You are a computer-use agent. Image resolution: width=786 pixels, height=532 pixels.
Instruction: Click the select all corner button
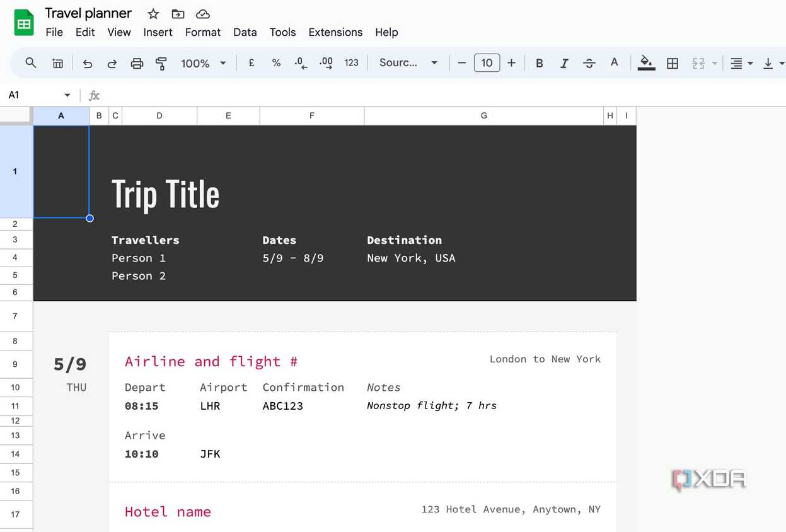[16, 116]
